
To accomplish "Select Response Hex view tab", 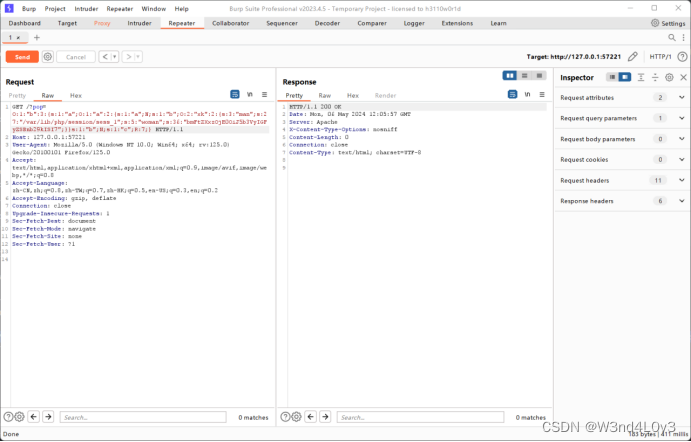I will [x=353, y=95].
